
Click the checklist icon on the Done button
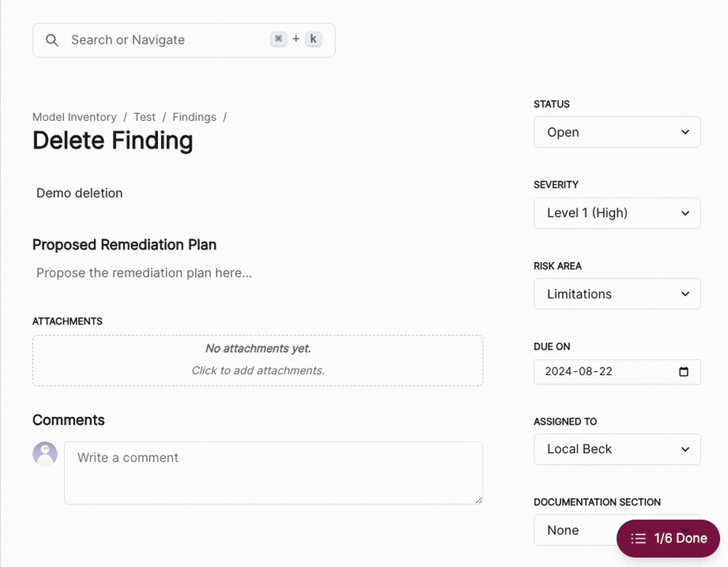click(638, 539)
